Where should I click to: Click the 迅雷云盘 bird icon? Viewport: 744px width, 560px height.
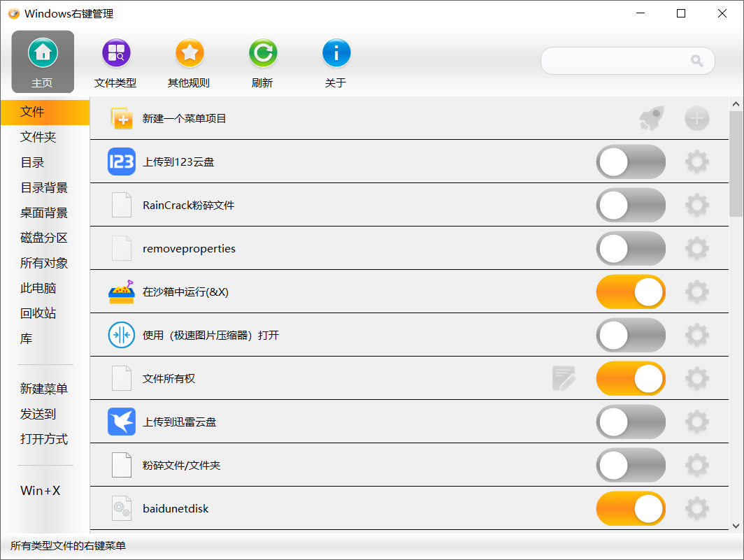pyautogui.click(x=121, y=422)
